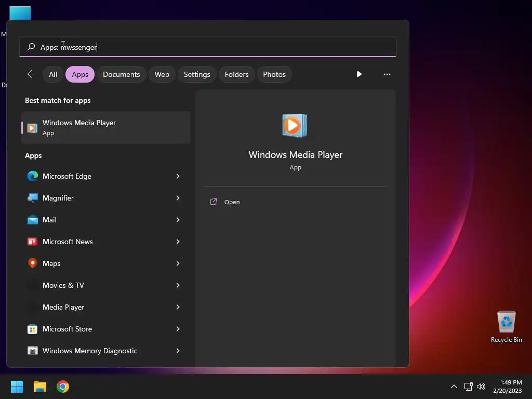Switch to the All filter tab
The width and height of the screenshot is (532, 399).
click(x=53, y=74)
